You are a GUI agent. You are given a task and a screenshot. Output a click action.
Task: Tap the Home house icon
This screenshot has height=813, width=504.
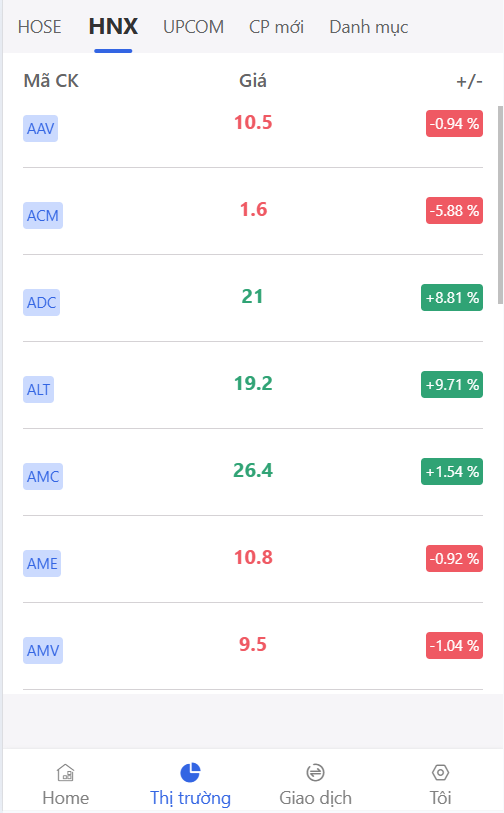click(x=65, y=773)
